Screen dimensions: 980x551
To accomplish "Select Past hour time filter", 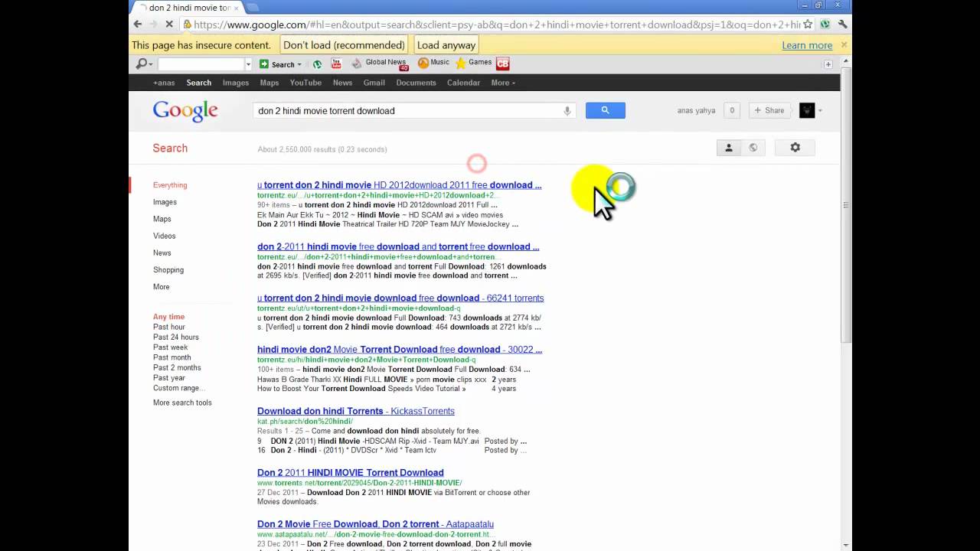I will (x=169, y=327).
